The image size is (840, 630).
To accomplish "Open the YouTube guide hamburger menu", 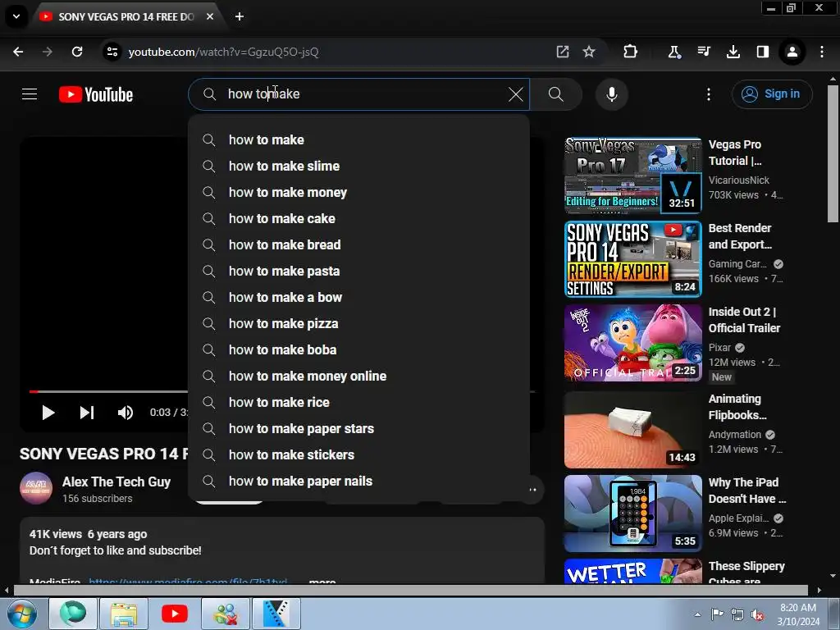I will point(30,94).
